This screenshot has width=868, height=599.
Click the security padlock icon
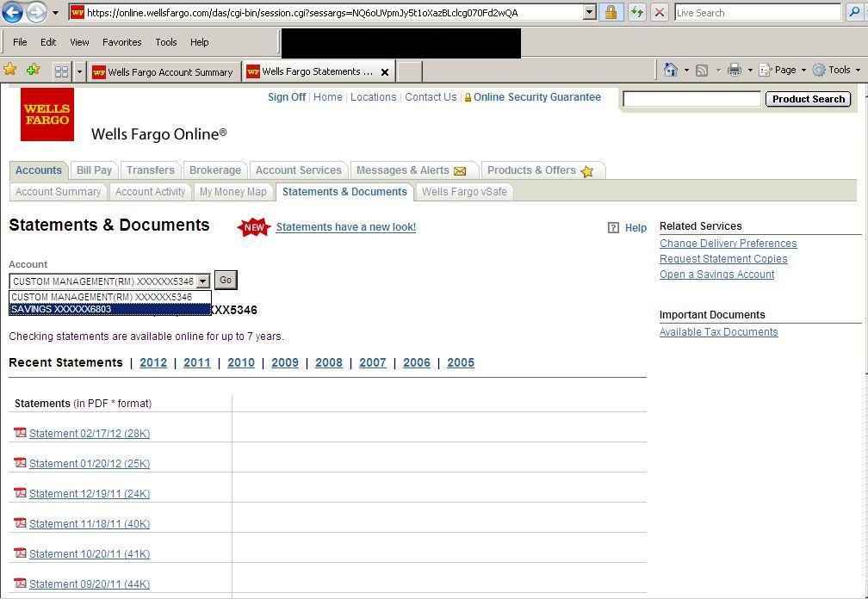pos(611,12)
